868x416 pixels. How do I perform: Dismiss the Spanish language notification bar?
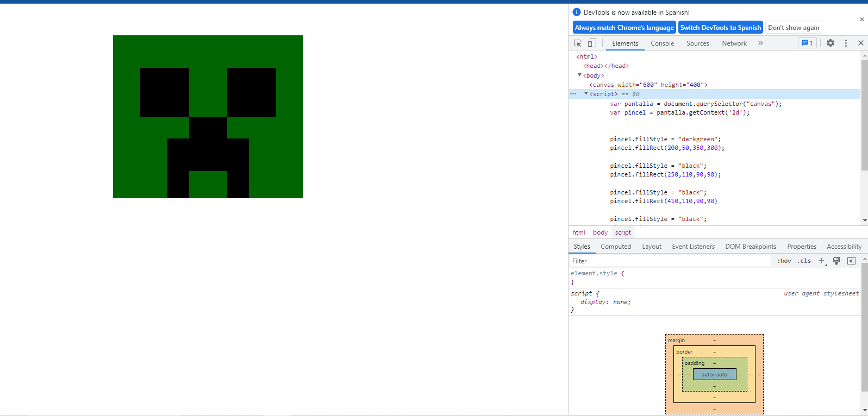tap(861, 19)
